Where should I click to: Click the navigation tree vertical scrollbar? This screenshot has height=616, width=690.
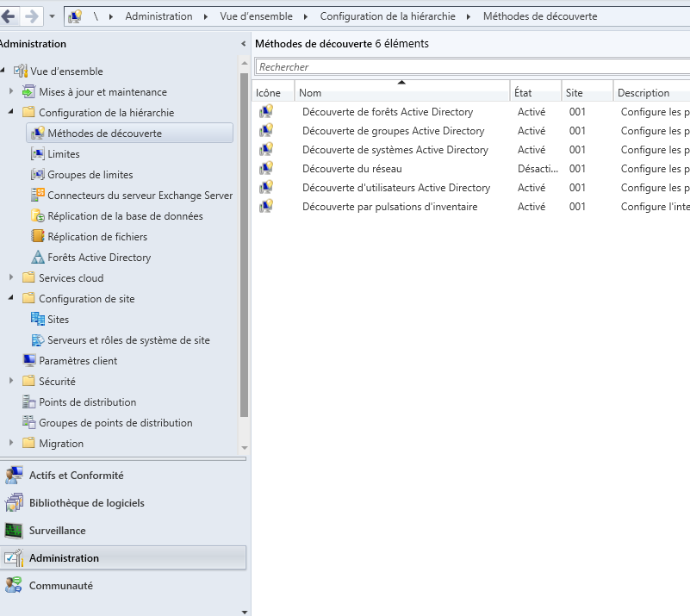[x=245, y=258]
